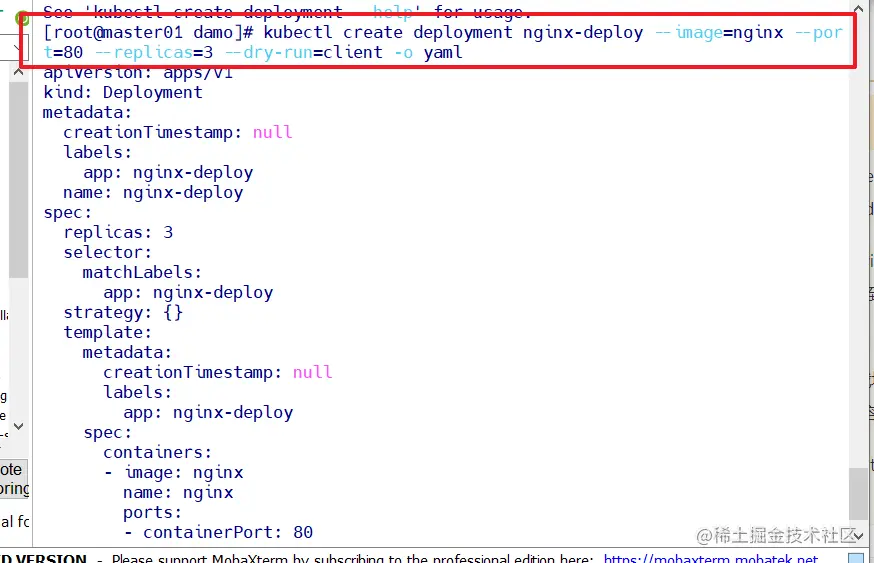Image resolution: width=874 pixels, height=563 pixels.
Task: Click the '-o yaml' option in the command
Action: (x=428, y=52)
